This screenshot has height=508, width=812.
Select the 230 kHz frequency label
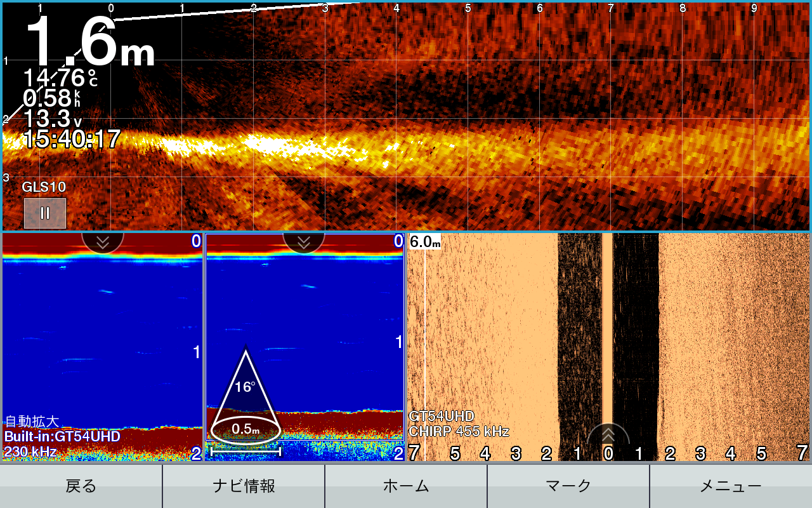(30, 451)
